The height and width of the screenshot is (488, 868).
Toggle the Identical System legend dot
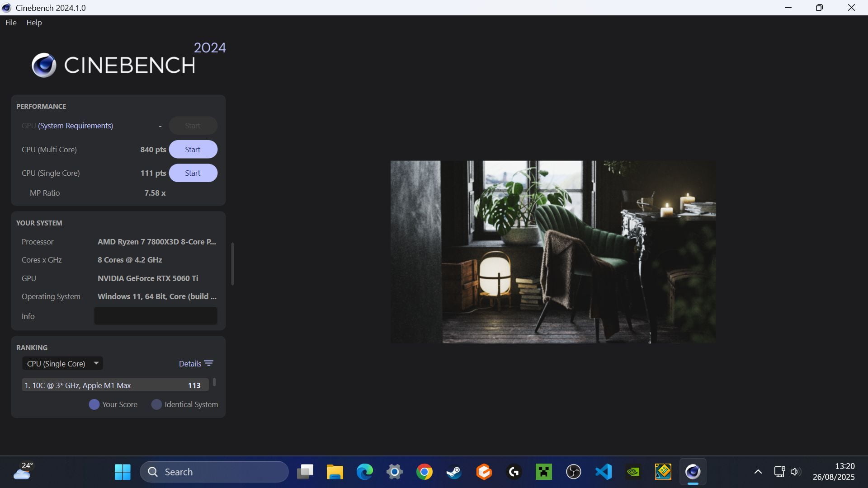pos(156,404)
